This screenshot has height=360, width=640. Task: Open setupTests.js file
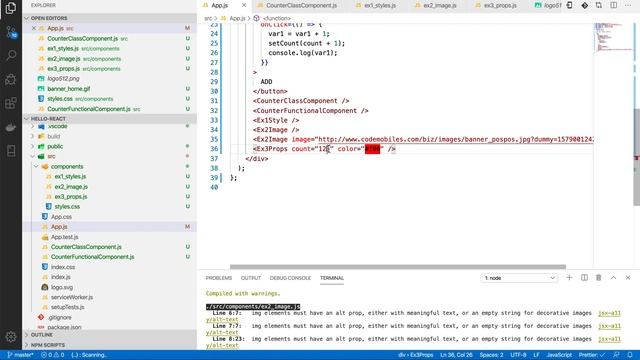pyautogui.click(x=68, y=307)
